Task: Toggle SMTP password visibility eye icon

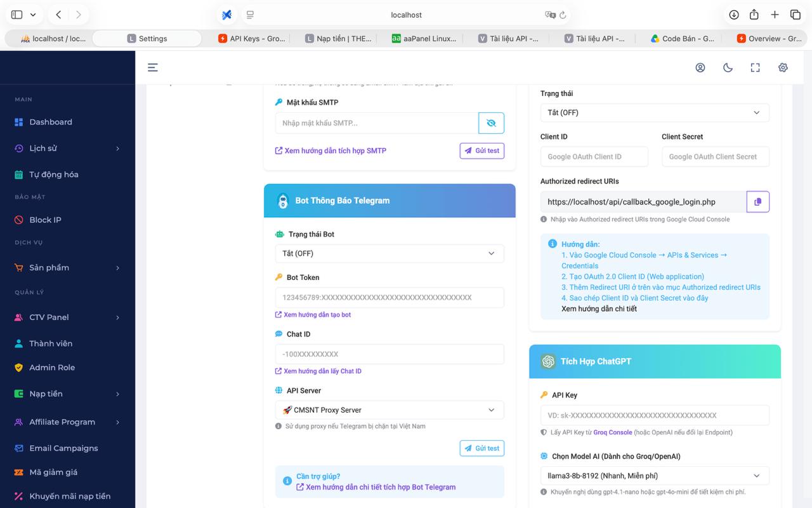Action: pos(491,123)
